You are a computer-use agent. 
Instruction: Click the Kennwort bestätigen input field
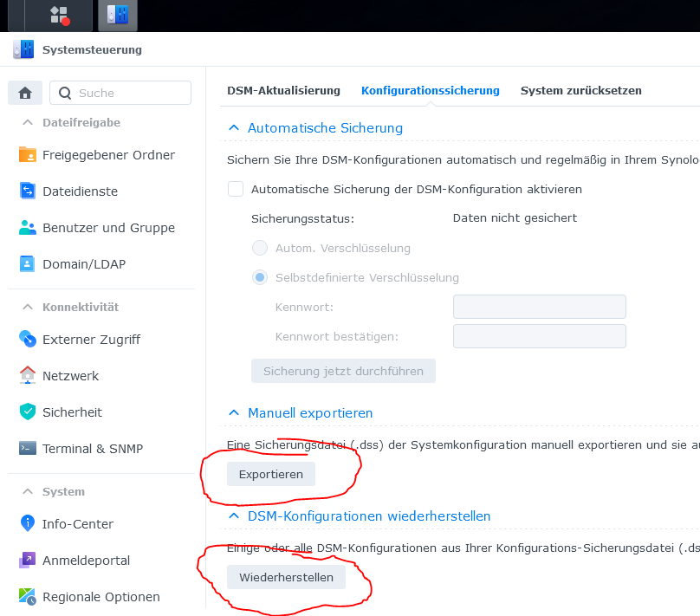coord(539,336)
